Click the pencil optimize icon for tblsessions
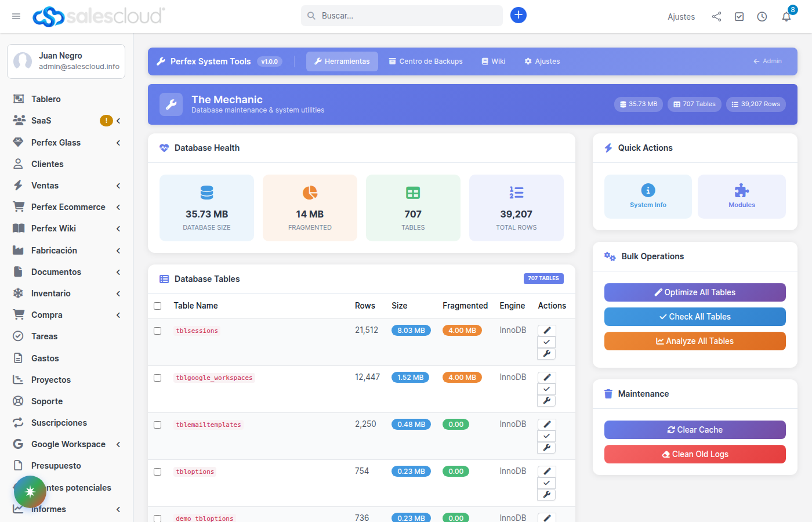This screenshot has height=522, width=812. [x=546, y=331]
